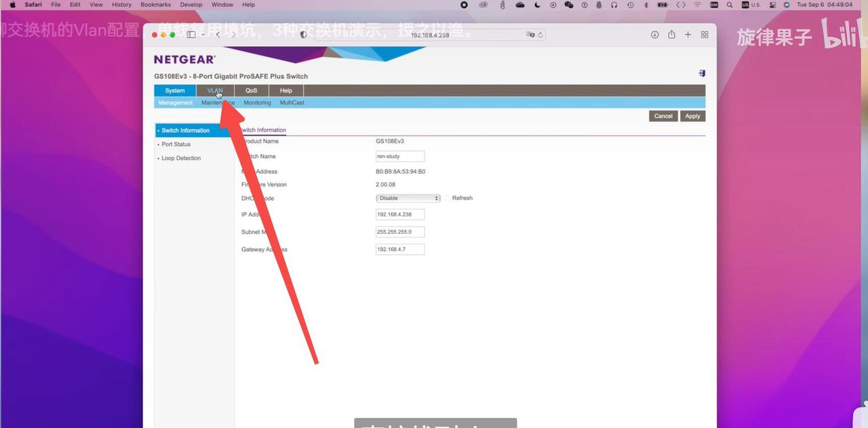The height and width of the screenshot is (428, 868).
Task: Open the QoS tab
Action: [x=251, y=90]
